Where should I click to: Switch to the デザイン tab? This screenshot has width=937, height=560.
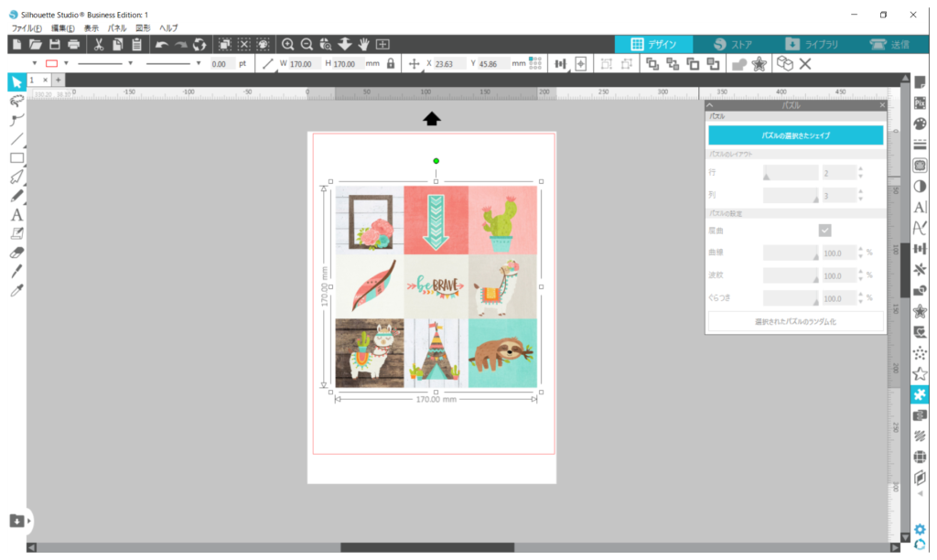[x=653, y=44]
